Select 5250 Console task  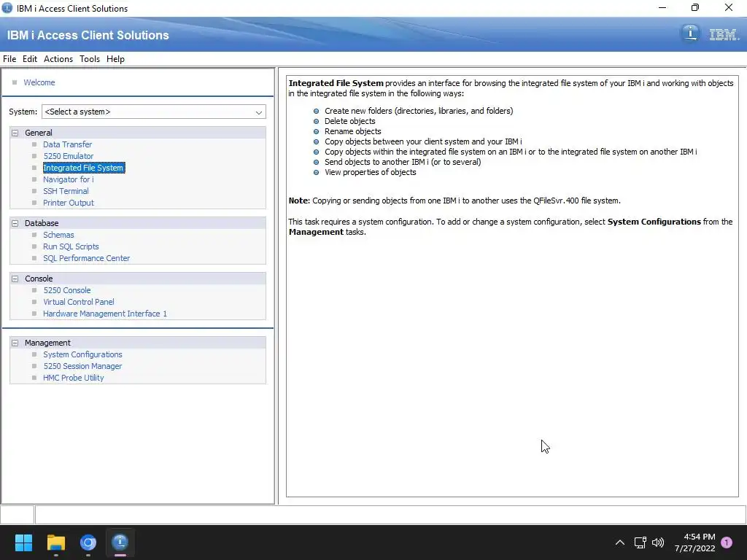click(66, 290)
